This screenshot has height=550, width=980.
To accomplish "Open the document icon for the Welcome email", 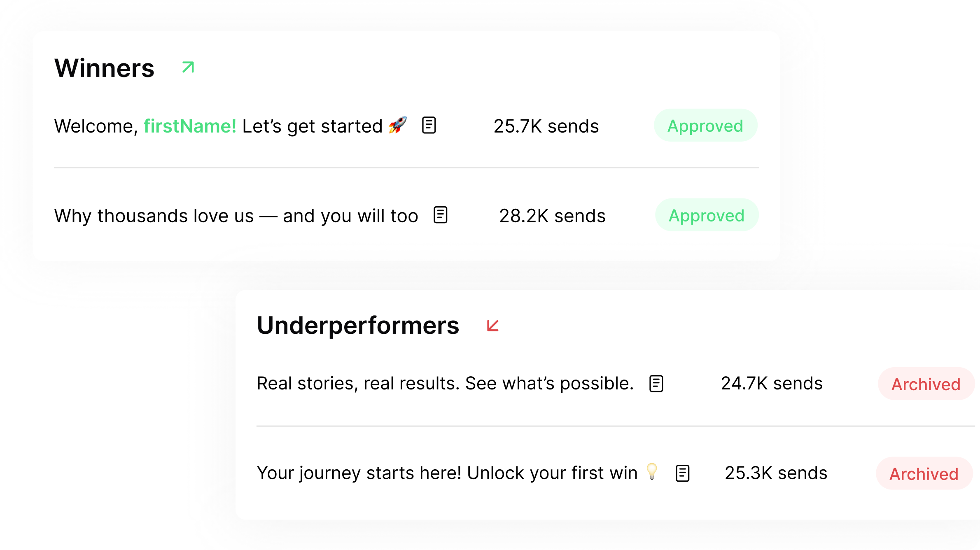I will (x=429, y=126).
